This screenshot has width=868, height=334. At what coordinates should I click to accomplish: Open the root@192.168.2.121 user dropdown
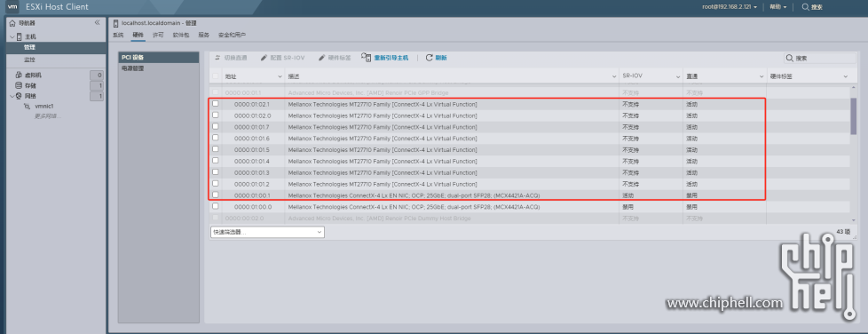coord(730,6)
